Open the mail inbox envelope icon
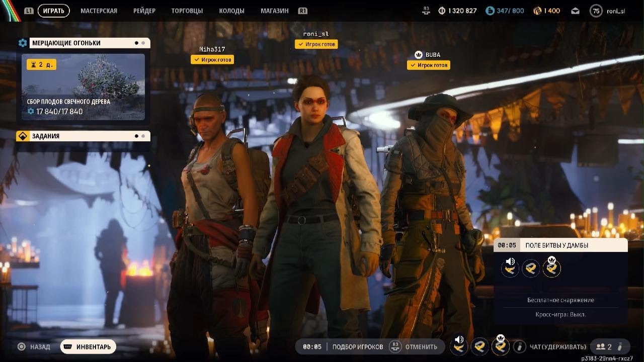 click(576, 11)
